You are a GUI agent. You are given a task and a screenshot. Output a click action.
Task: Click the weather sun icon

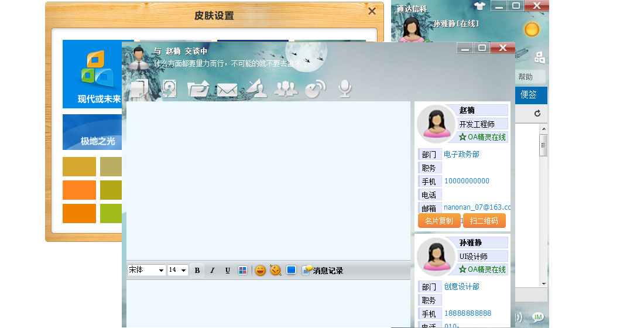532,29
